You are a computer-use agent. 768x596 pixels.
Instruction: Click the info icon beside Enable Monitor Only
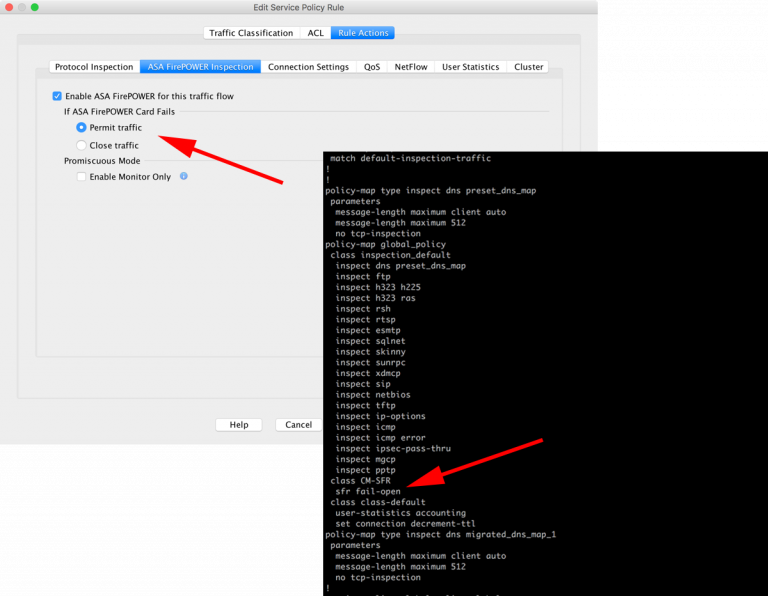click(184, 176)
